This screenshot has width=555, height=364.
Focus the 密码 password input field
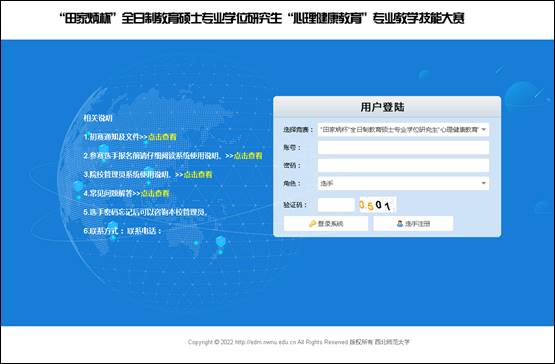[x=403, y=165]
